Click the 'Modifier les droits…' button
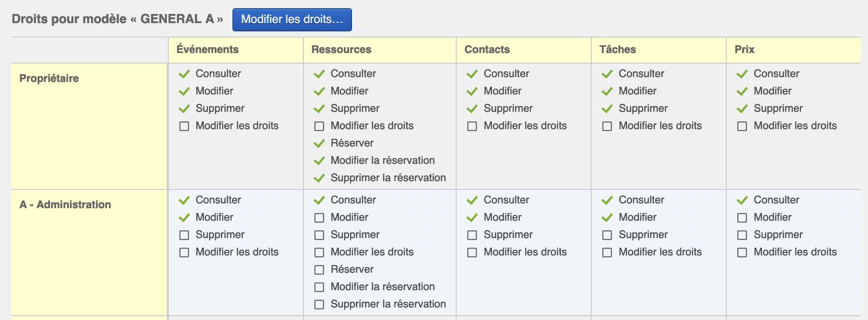 292,20
